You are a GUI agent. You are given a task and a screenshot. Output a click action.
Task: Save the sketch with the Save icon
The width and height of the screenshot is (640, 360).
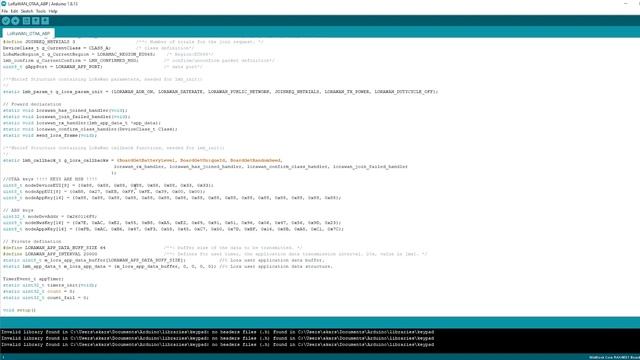pos(45,21)
